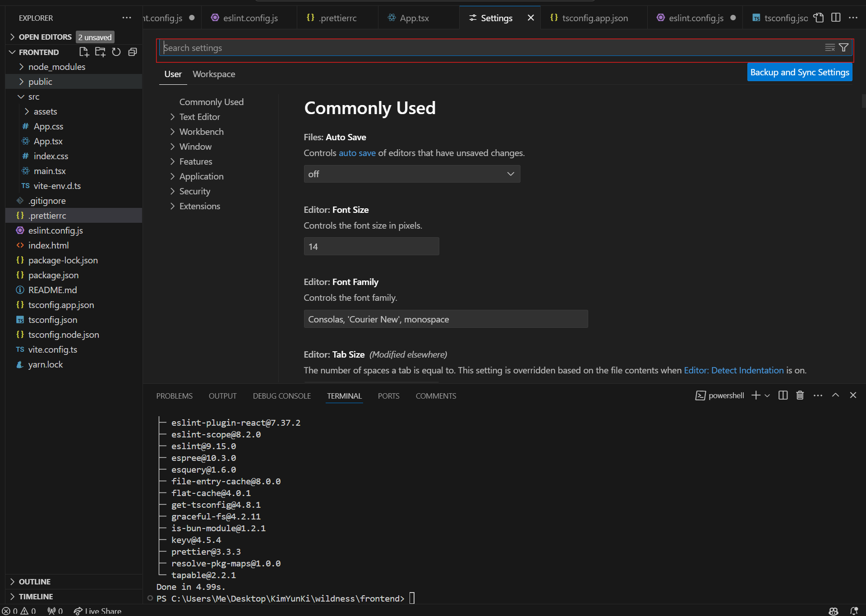866x616 pixels.
Task: Open the PROBLEMS panel tab
Action: coord(174,396)
